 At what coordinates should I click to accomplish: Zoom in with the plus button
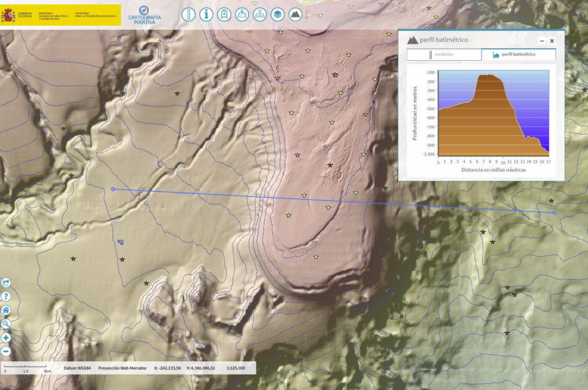point(6,338)
